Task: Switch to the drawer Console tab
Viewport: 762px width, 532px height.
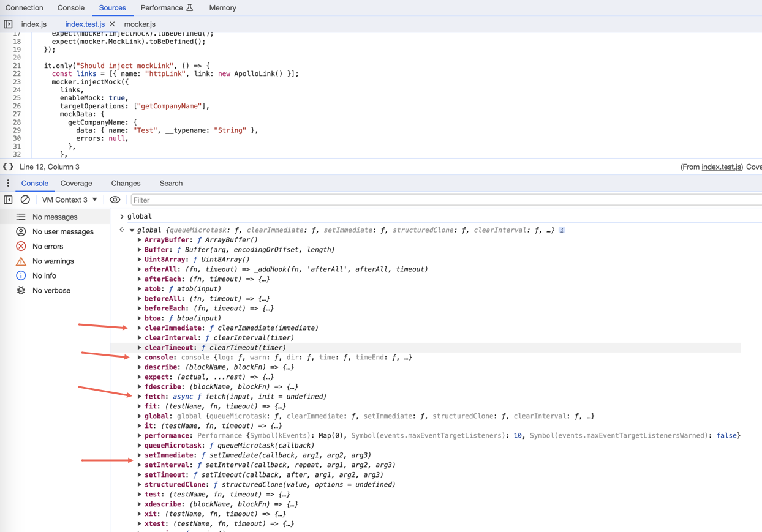Action: (34, 184)
